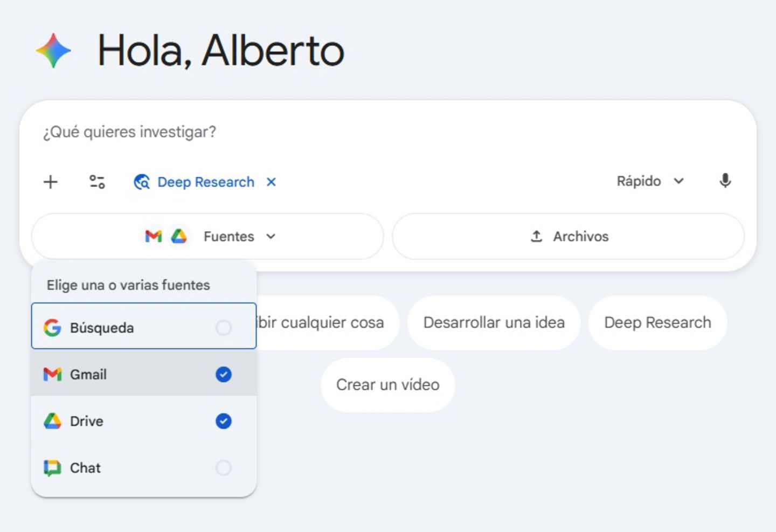776x532 pixels.
Task: Click the Crear un vídeo button
Action: pyautogui.click(x=387, y=385)
